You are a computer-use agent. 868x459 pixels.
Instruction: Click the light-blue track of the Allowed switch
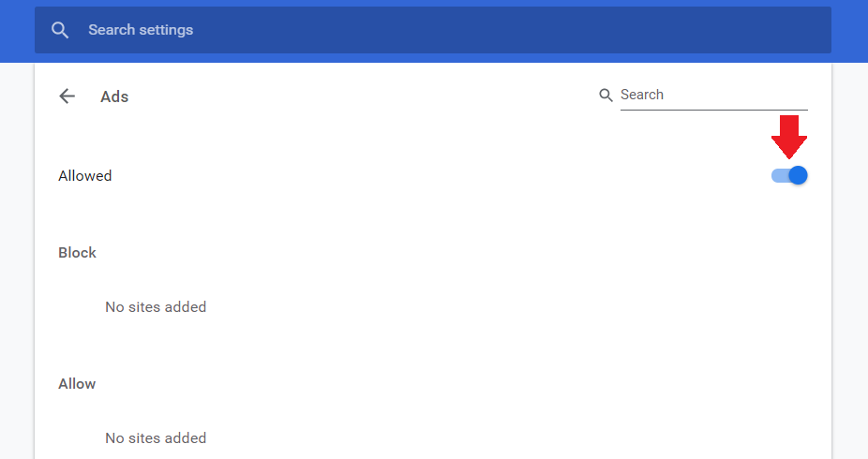pyautogui.click(x=778, y=175)
